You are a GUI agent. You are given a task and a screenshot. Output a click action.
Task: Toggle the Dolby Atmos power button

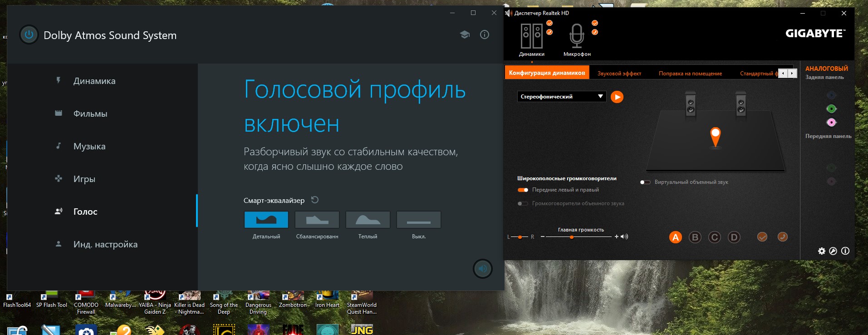click(x=29, y=35)
